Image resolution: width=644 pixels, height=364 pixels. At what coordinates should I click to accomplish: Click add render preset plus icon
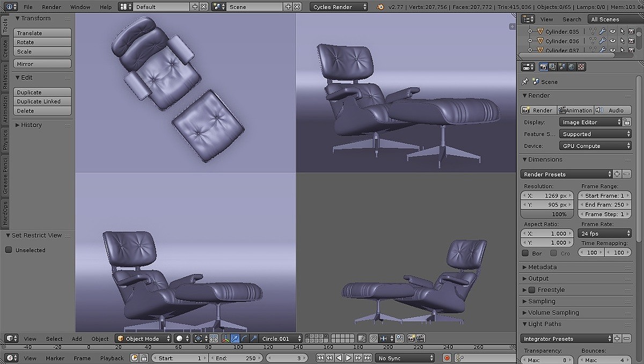[x=617, y=174]
